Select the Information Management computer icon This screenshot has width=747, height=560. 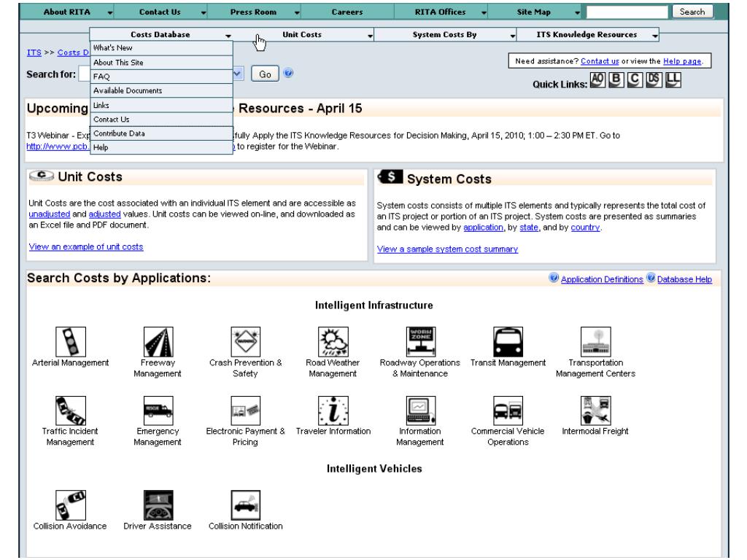[420, 411]
